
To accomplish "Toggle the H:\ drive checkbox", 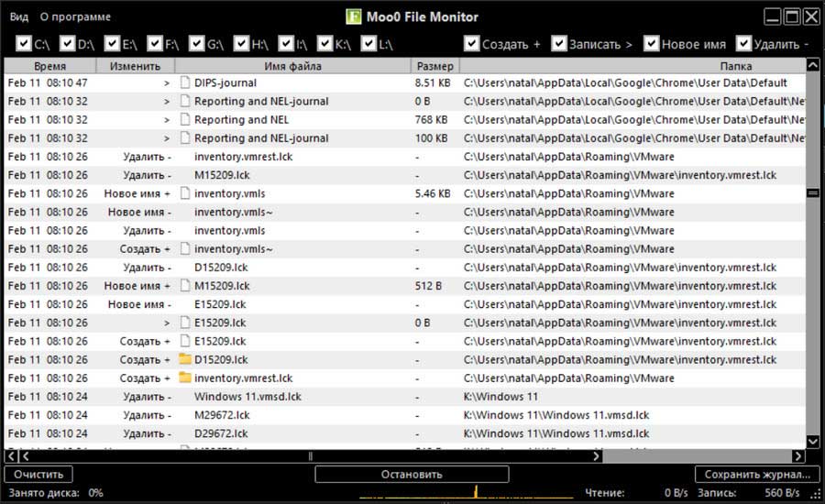I will click(x=241, y=43).
